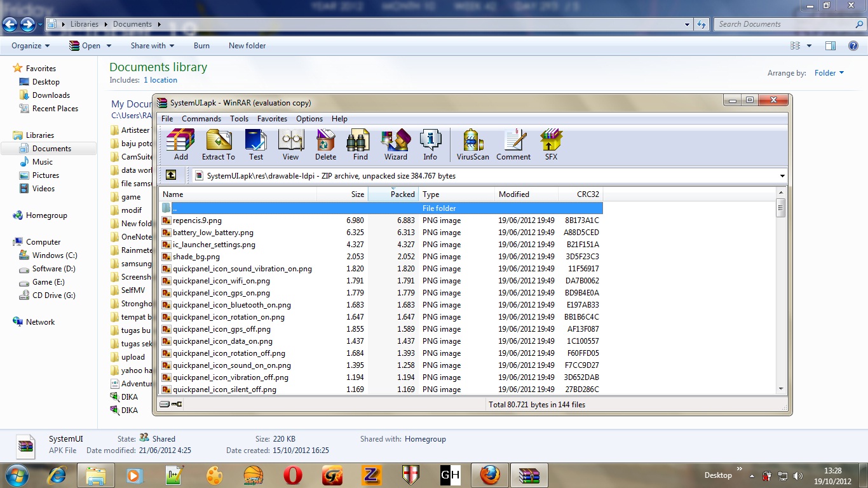Run VirusScan on the archive
The width and height of the screenshot is (868, 488).
tap(473, 145)
